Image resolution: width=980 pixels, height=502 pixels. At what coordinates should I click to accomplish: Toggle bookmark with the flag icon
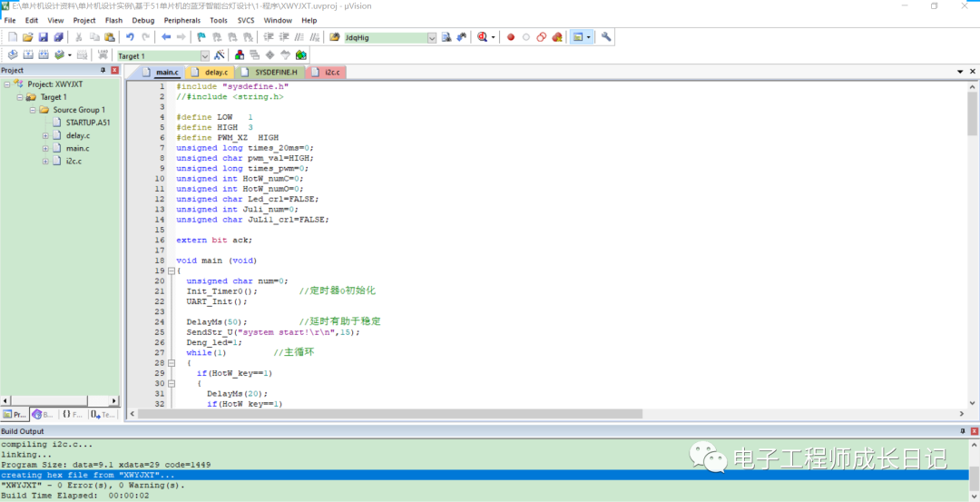(201, 37)
